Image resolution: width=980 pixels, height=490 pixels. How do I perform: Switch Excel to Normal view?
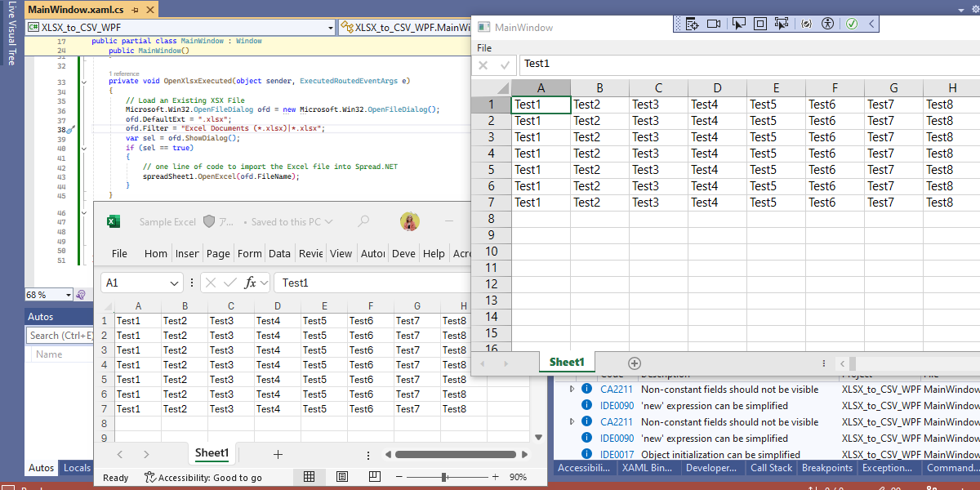tap(310, 477)
